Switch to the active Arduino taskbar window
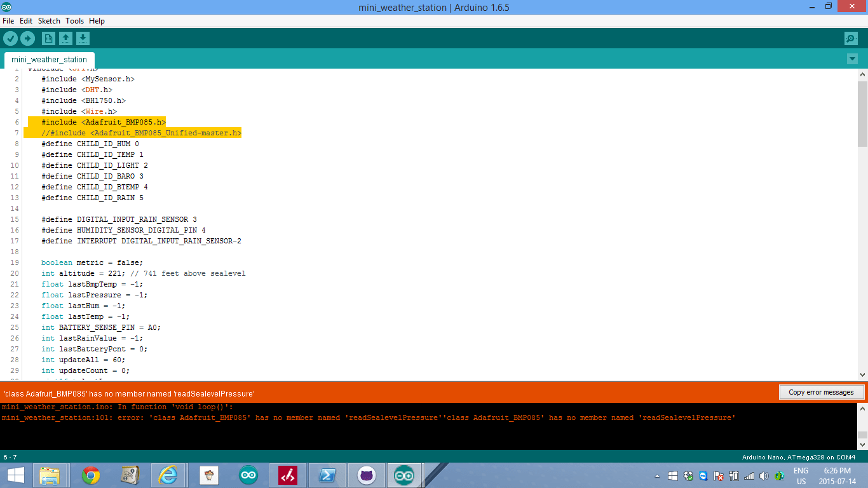 (404, 475)
